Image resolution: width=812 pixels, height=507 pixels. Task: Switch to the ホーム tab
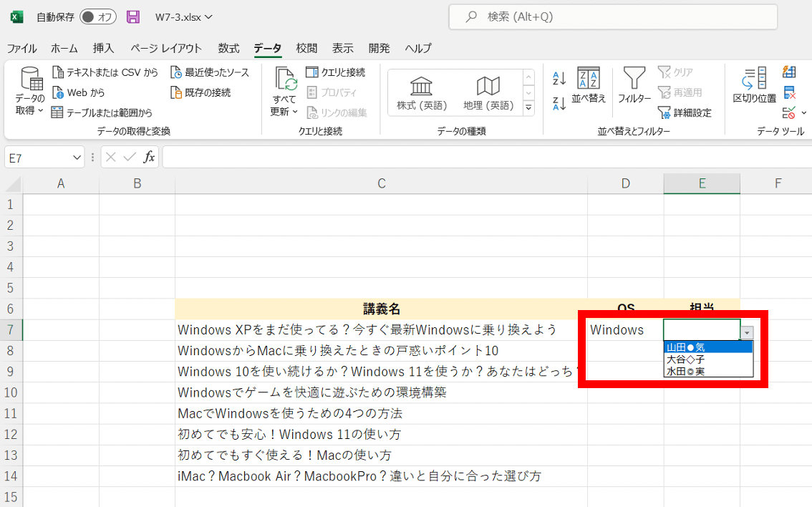[x=64, y=48]
